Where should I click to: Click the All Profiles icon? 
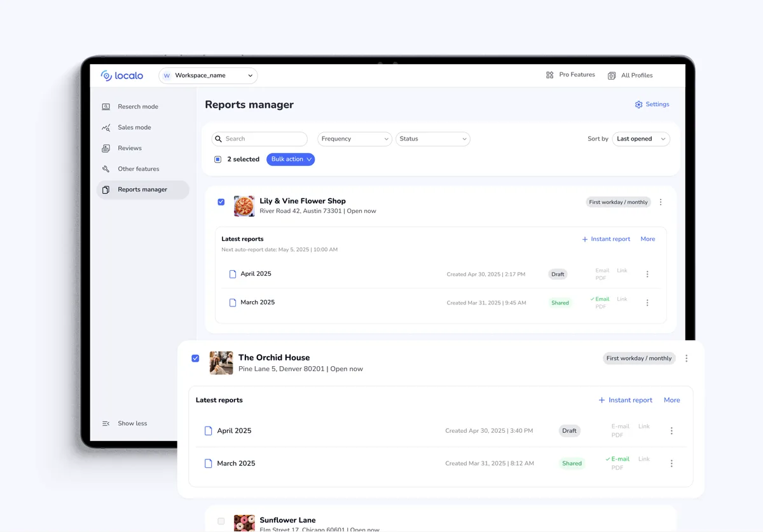point(612,76)
